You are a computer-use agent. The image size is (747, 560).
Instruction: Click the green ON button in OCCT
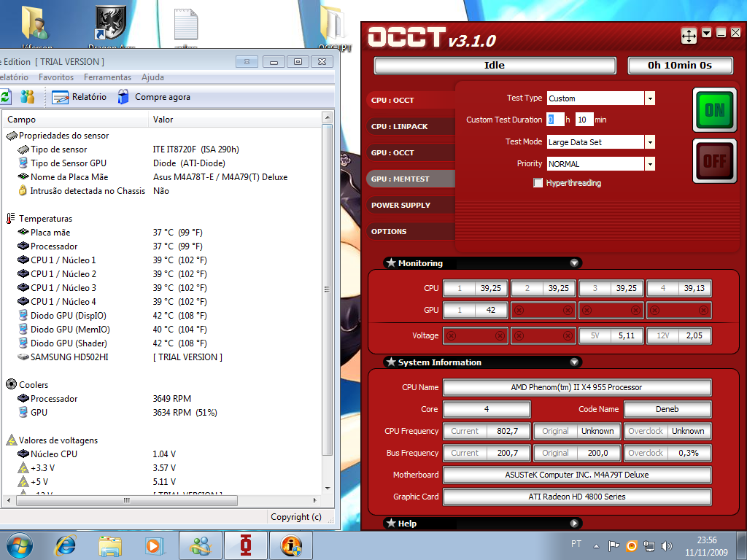click(715, 110)
